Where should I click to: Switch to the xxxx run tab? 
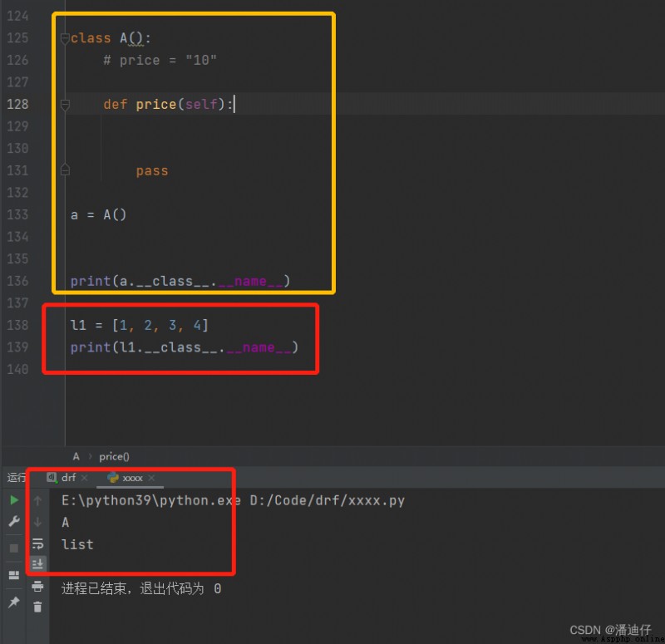tap(126, 478)
